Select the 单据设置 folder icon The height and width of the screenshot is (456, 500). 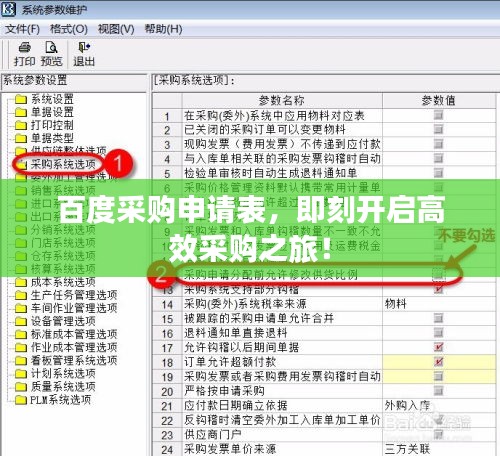[x=21, y=112]
